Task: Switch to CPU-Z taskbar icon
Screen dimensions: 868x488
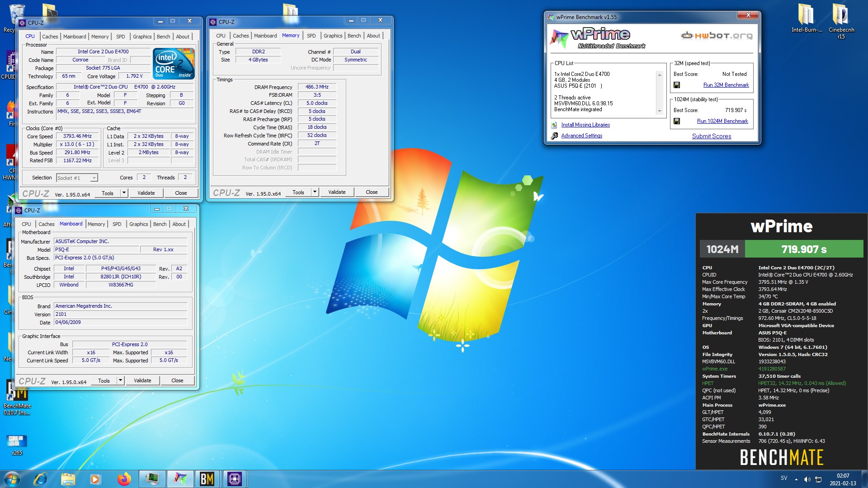Action: coord(235,479)
